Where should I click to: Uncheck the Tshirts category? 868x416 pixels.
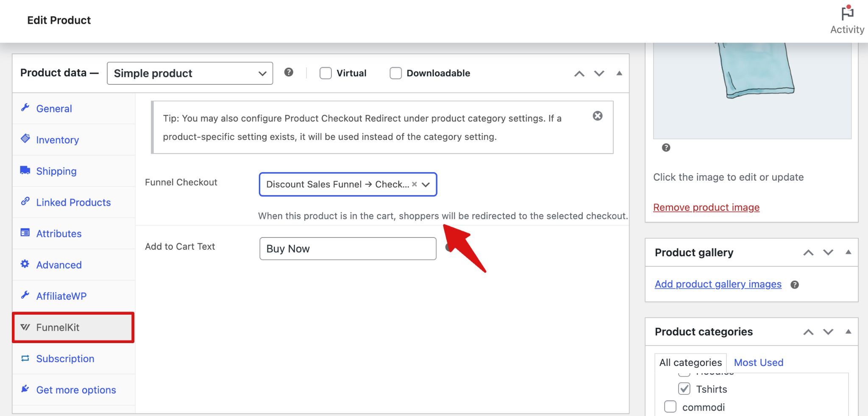684,388
